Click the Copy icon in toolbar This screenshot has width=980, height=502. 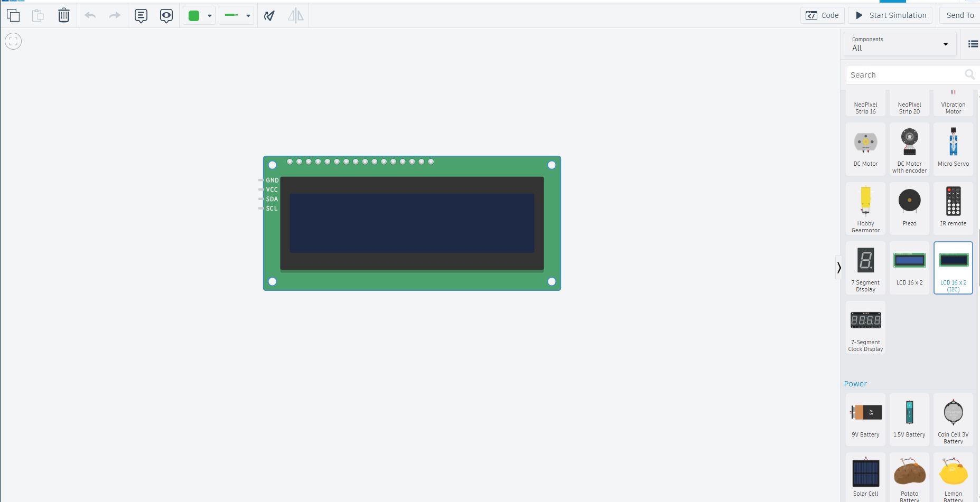(13, 15)
